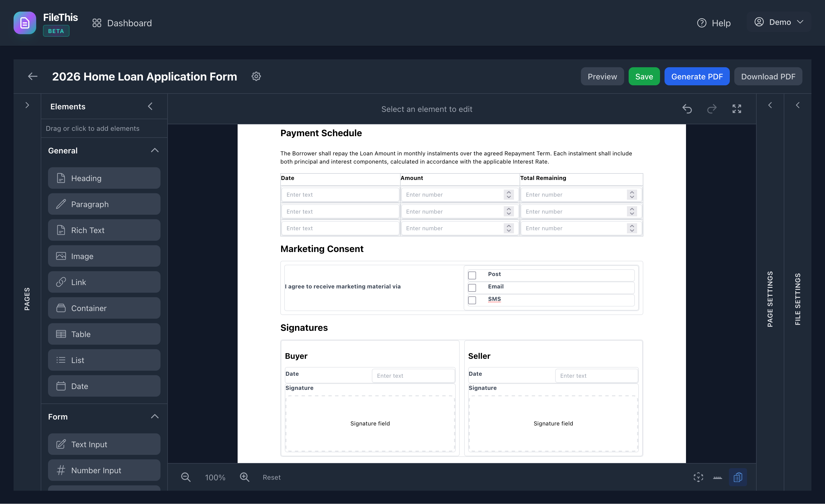Collapse the Form elements section
This screenshot has width=825, height=504.
(155, 416)
